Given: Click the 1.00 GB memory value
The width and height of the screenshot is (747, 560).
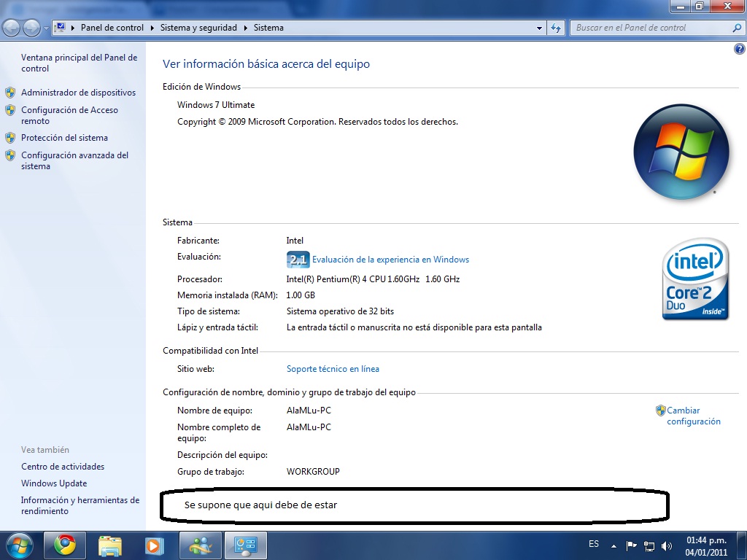Looking at the screenshot, I should (301, 295).
